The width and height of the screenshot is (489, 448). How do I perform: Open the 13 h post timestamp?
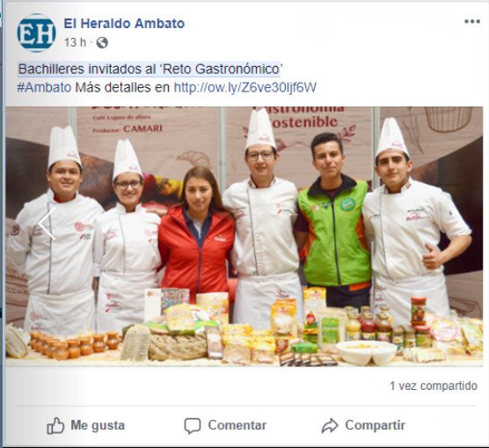(x=75, y=42)
